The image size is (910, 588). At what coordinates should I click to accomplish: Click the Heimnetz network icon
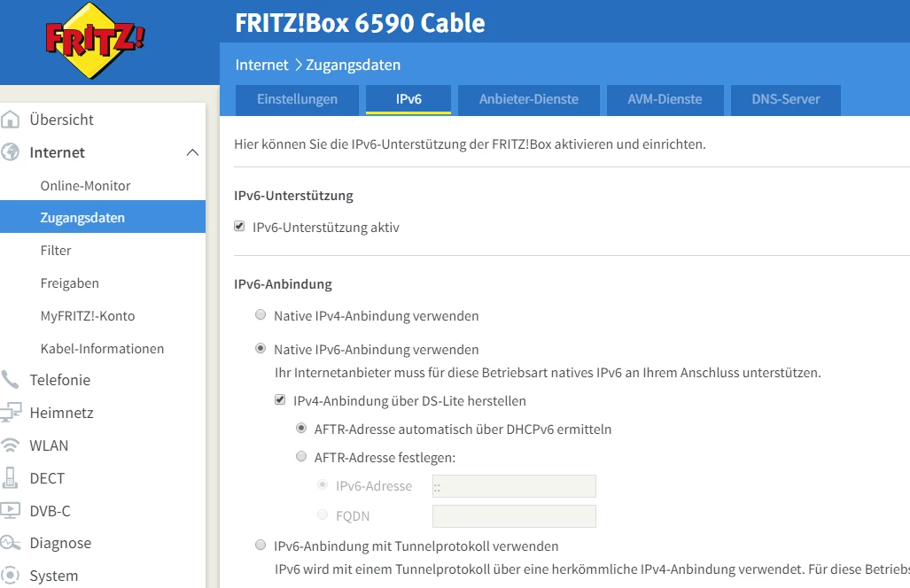coord(11,413)
